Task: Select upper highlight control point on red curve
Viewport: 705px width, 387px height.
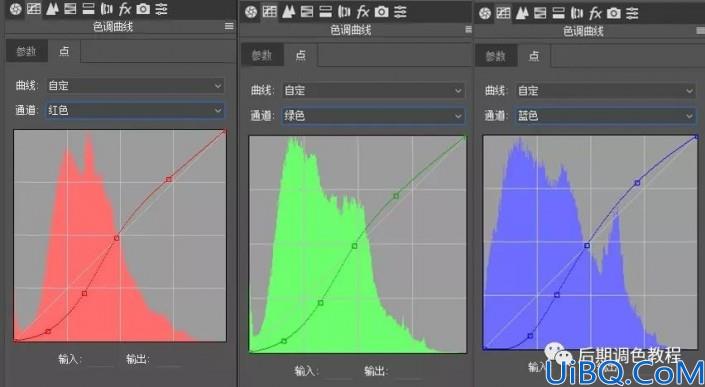Action: pos(169,179)
